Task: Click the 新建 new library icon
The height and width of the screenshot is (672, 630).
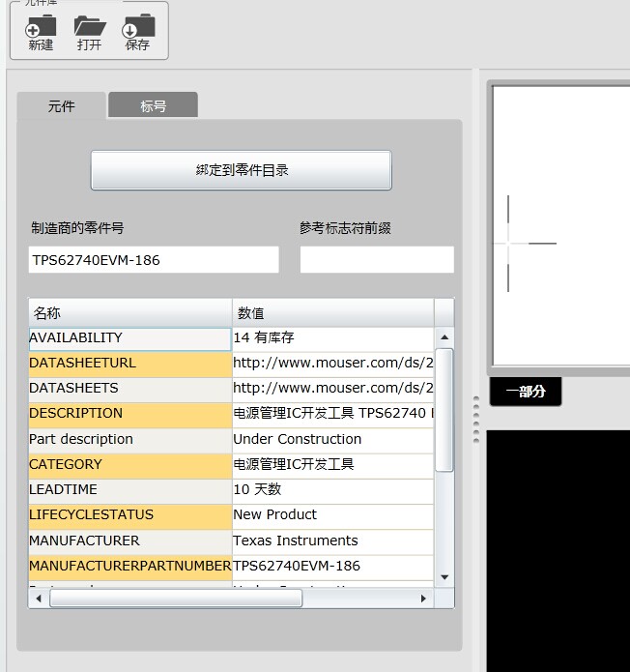Action: 41,32
